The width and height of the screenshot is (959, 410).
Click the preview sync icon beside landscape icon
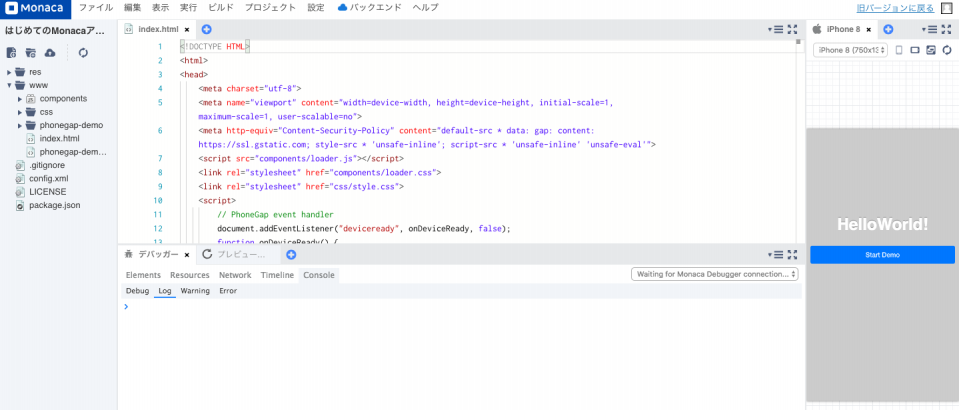coord(931,50)
